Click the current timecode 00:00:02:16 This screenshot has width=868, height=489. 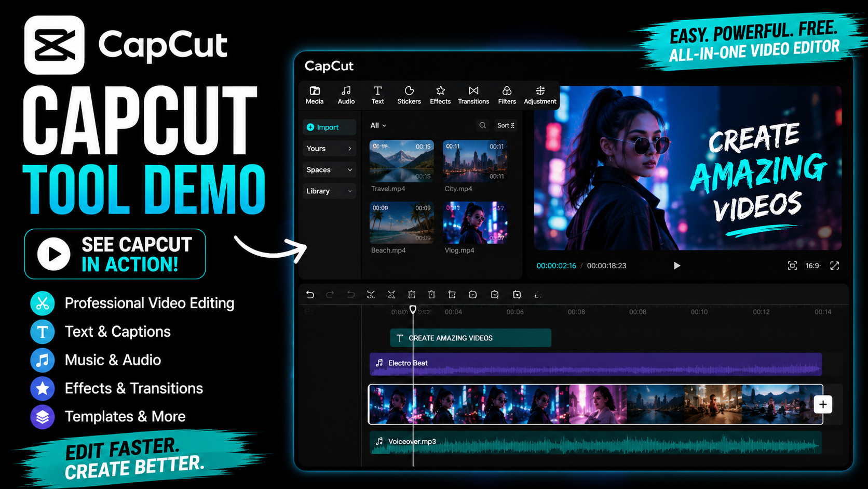[x=557, y=266]
